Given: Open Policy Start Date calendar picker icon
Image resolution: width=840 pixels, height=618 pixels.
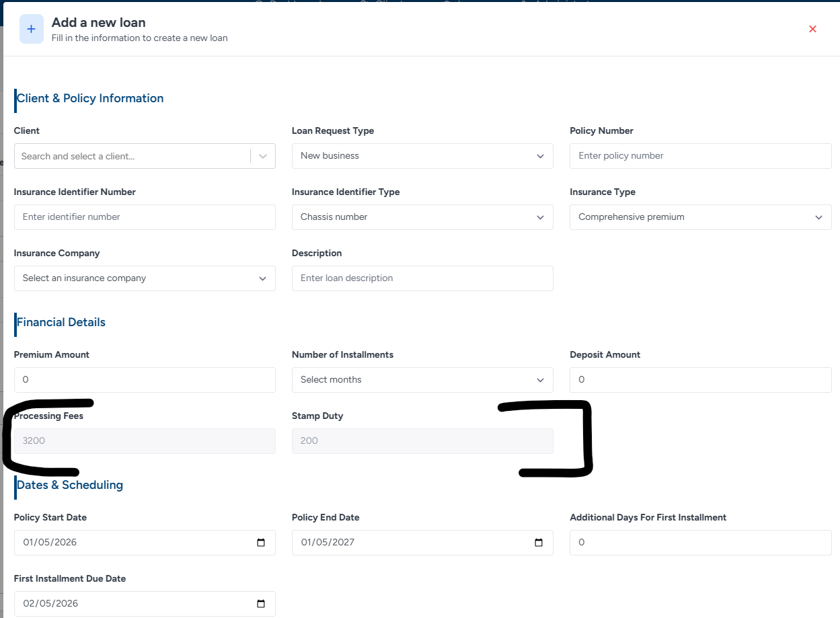Looking at the screenshot, I should tap(261, 543).
